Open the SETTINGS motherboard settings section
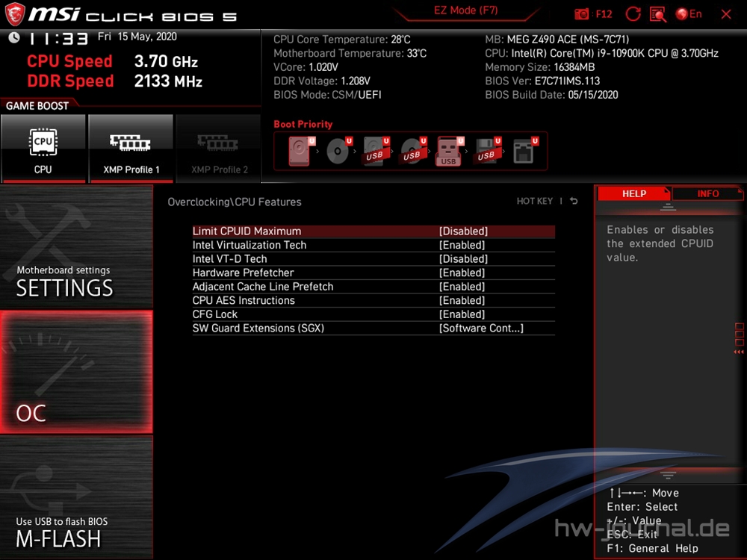The image size is (747, 560). pyautogui.click(x=77, y=246)
